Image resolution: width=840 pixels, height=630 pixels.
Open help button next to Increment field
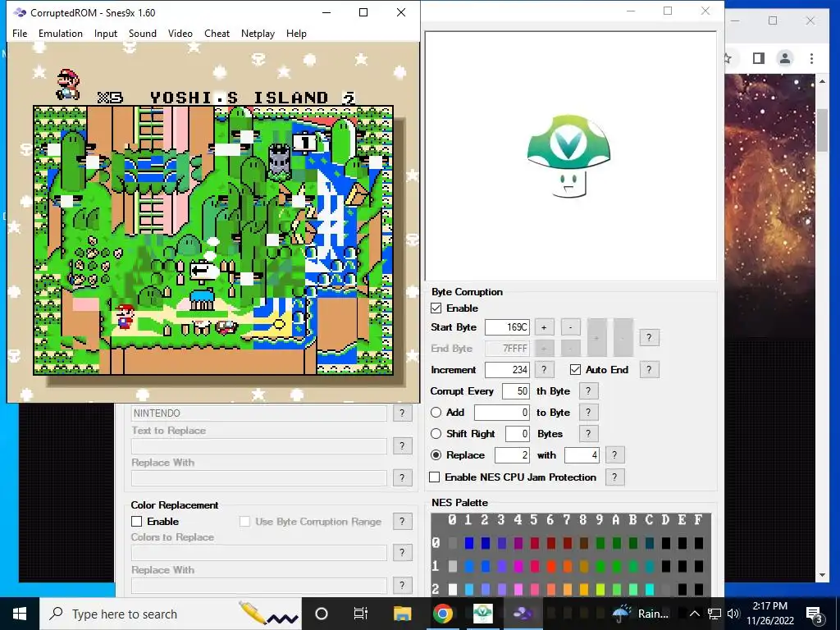tap(544, 370)
